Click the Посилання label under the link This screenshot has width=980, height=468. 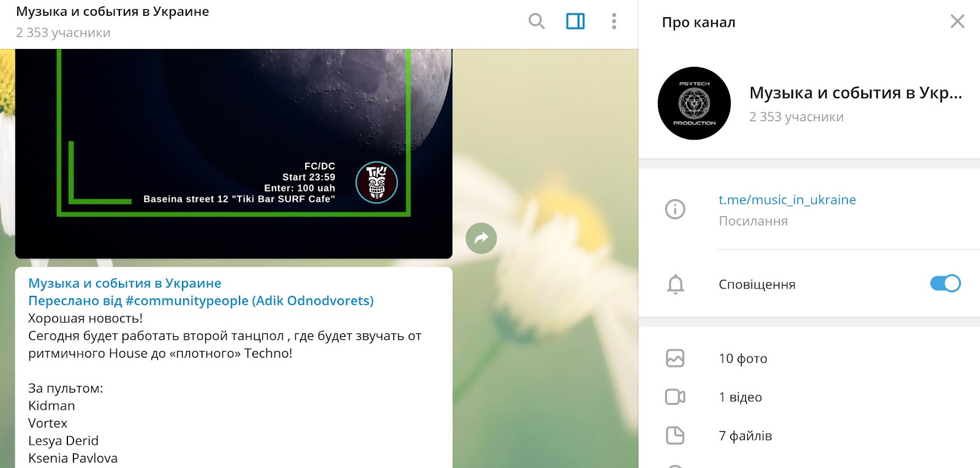(753, 221)
